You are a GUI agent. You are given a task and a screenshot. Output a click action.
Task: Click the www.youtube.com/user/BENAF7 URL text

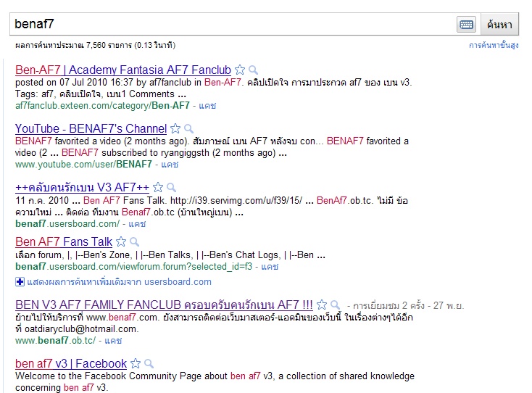[83, 165]
